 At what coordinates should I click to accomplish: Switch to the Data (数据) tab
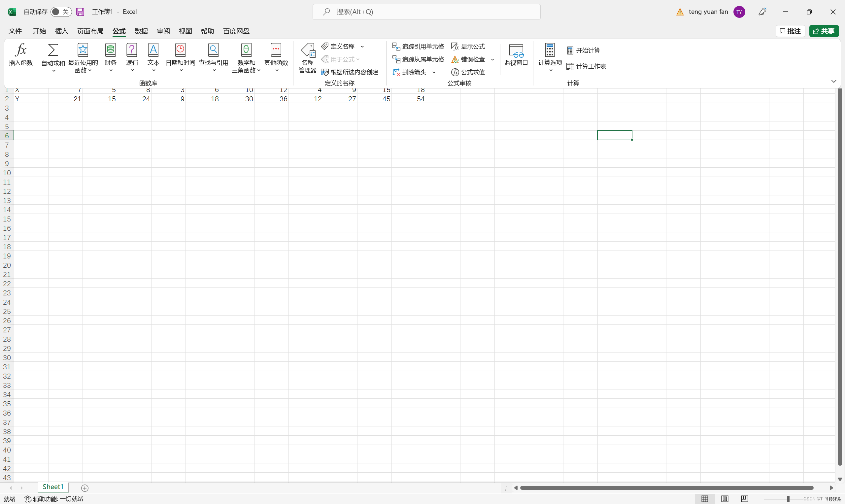click(x=141, y=31)
